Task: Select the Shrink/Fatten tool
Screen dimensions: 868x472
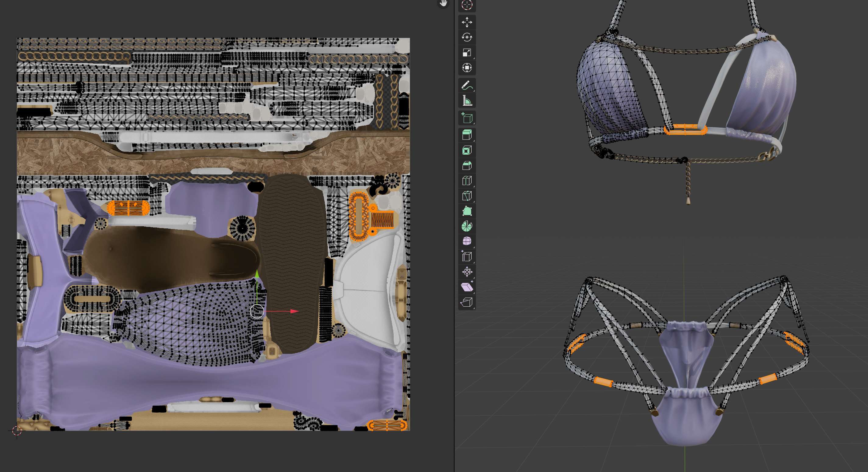Action: 467,272
